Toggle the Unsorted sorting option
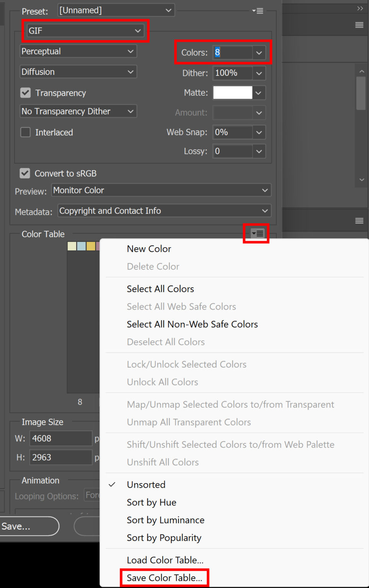Screen dimensions: 369x588 click(146, 484)
